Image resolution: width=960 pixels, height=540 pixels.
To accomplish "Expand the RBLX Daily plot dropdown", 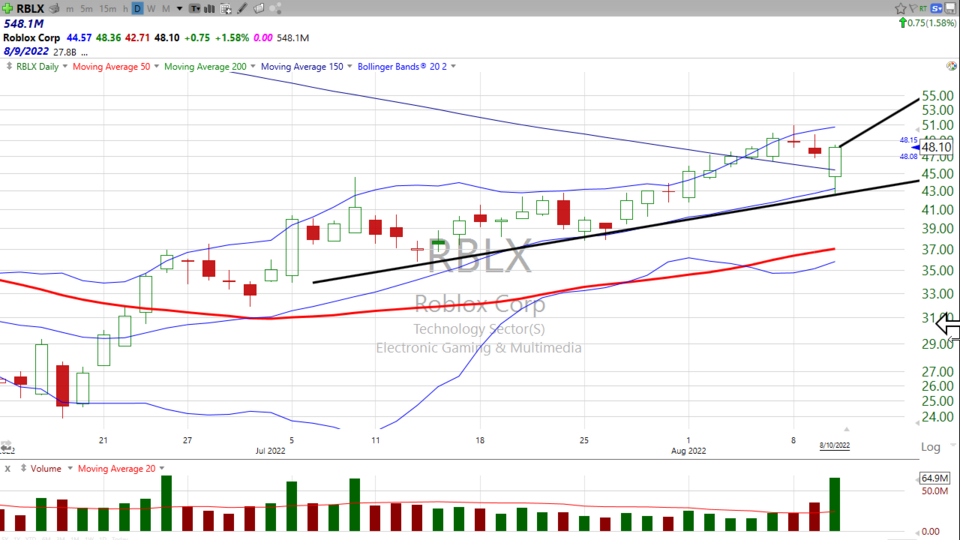I will point(65,66).
